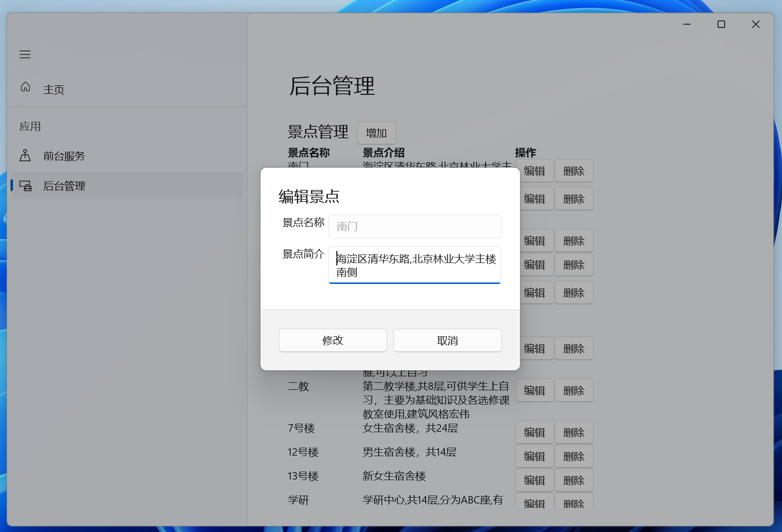The width and height of the screenshot is (782, 532).
Task: Click 编辑 for 7号楼
Action: [534, 432]
